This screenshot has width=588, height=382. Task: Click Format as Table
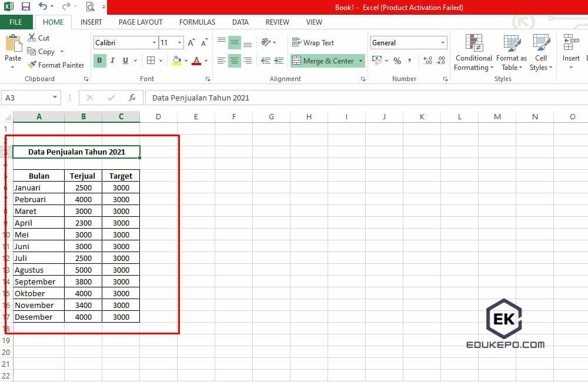tap(511, 53)
